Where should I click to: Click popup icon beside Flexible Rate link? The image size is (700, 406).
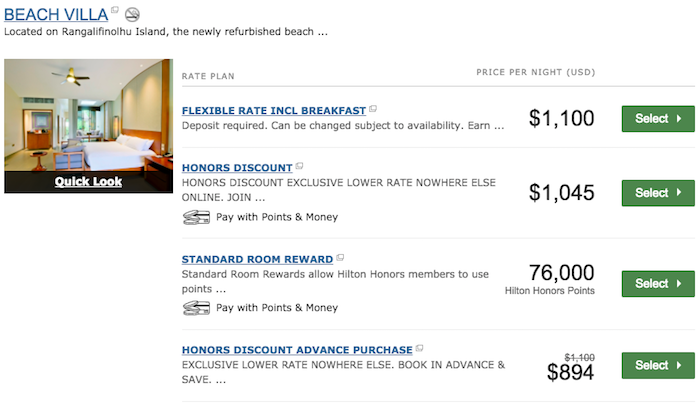coord(373,109)
